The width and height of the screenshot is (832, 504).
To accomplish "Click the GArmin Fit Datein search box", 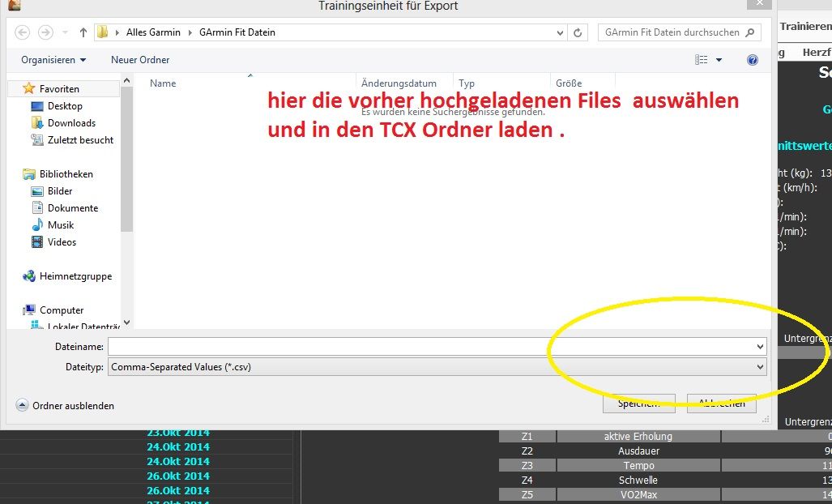I will (672, 32).
